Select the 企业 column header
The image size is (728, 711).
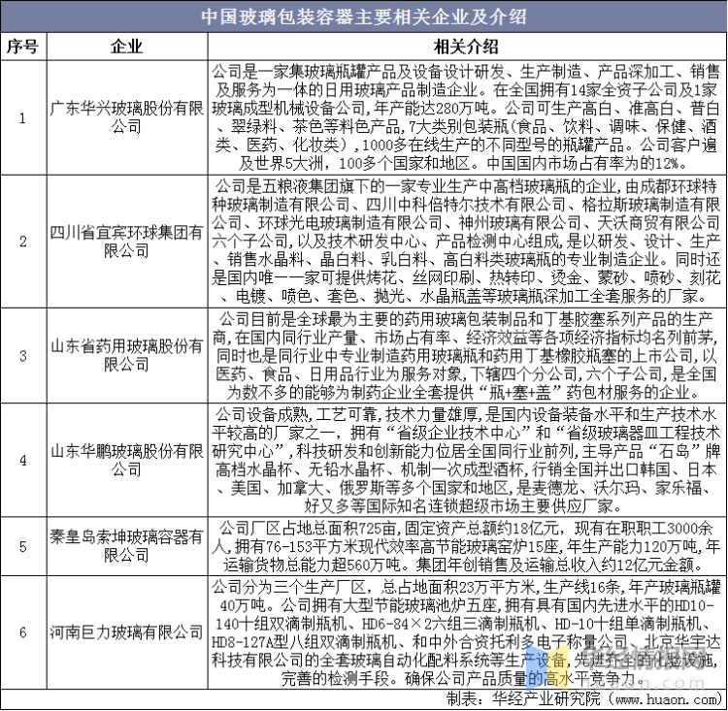127,47
